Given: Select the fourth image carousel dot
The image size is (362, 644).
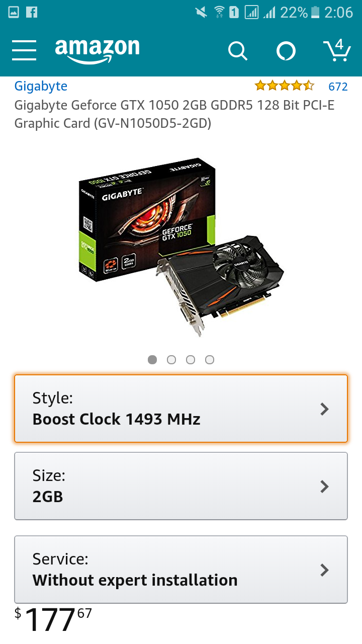Looking at the screenshot, I should click(x=210, y=360).
